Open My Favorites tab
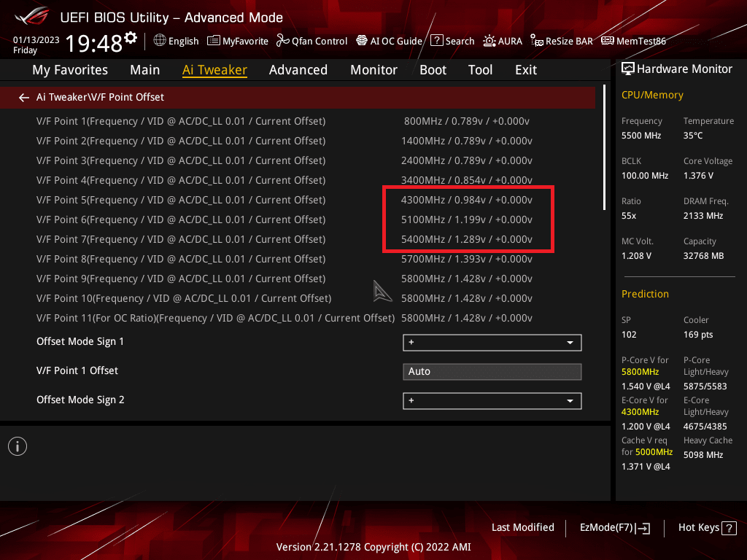The width and height of the screenshot is (747, 560). (70, 70)
